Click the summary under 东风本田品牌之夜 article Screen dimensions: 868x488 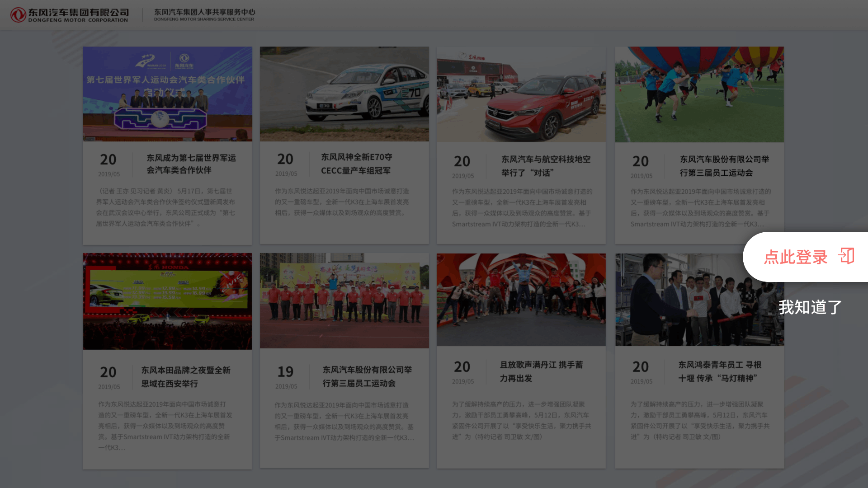click(165, 426)
